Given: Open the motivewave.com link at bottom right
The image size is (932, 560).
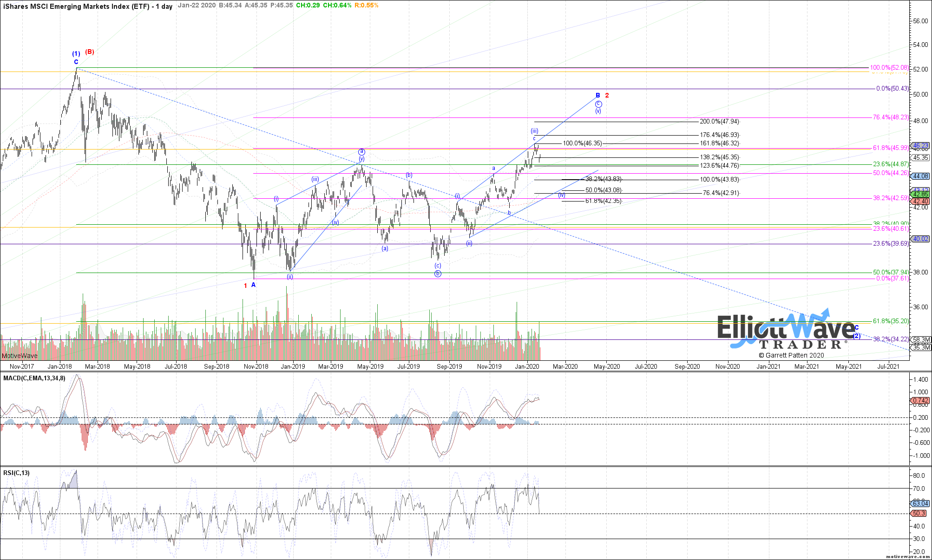Looking at the screenshot, I should point(907,556).
